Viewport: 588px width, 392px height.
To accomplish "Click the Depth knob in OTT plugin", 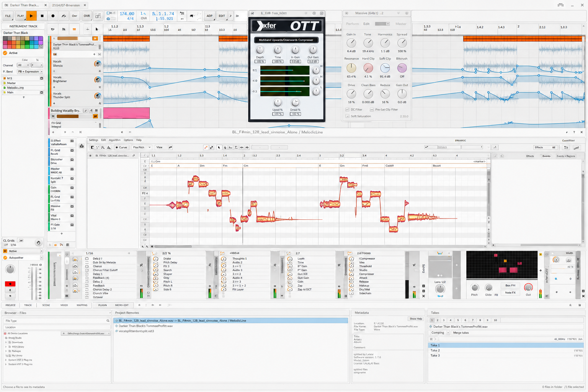I will click(x=260, y=50).
